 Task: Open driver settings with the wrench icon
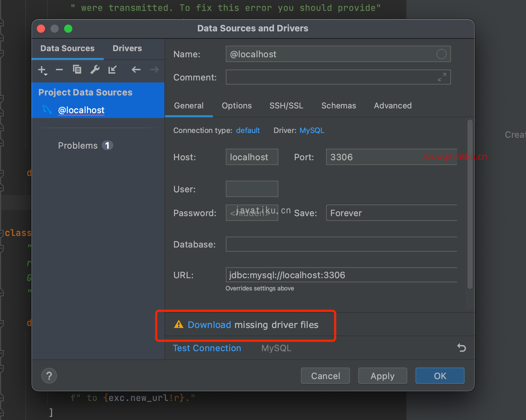click(x=95, y=70)
